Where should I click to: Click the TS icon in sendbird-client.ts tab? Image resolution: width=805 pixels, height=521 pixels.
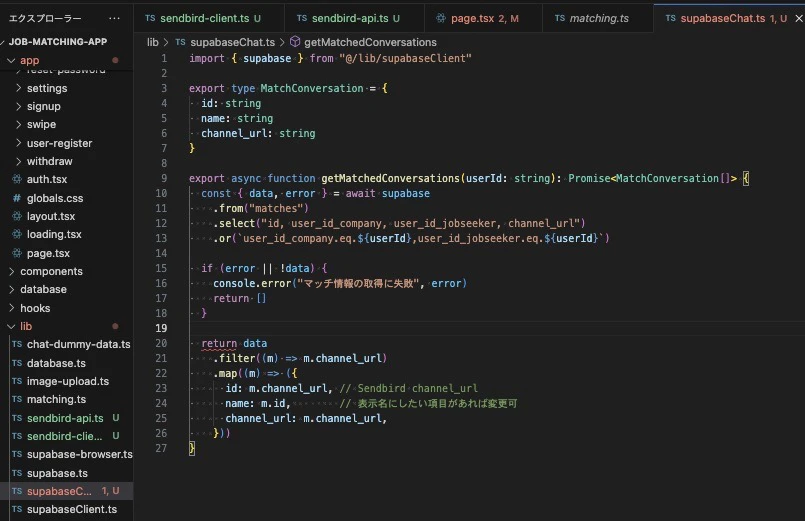point(150,18)
